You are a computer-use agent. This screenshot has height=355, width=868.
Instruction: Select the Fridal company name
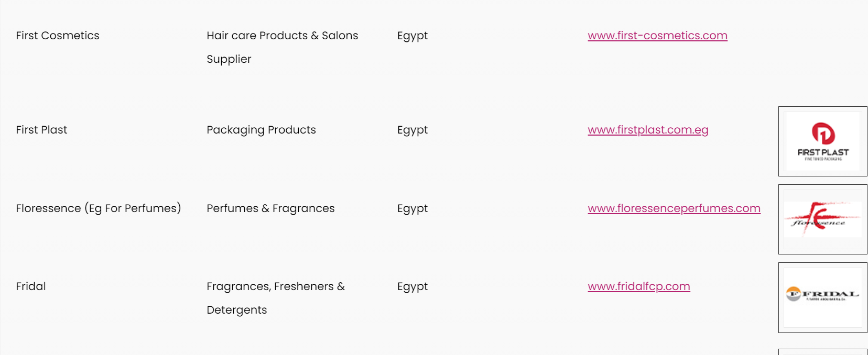pos(31,286)
